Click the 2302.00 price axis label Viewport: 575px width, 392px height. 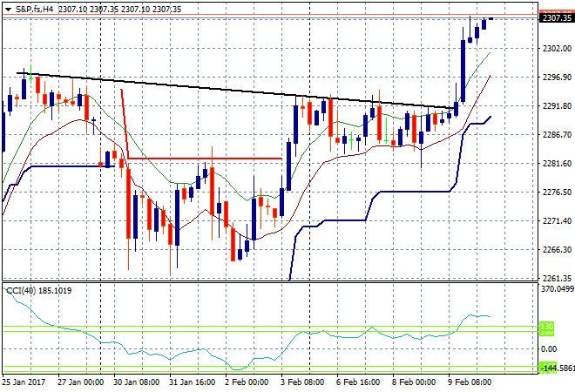(x=557, y=49)
